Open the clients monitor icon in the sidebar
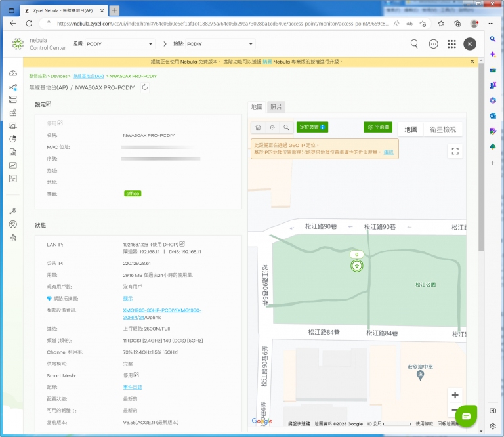Screen dimensions: 504x437 pos(13,126)
